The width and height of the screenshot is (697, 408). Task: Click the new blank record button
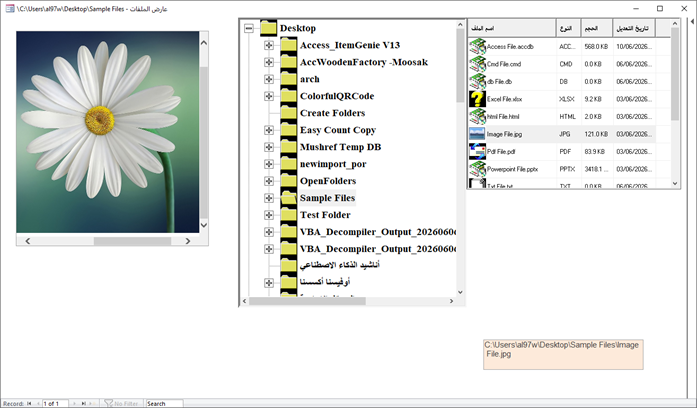pyautogui.click(x=92, y=404)
